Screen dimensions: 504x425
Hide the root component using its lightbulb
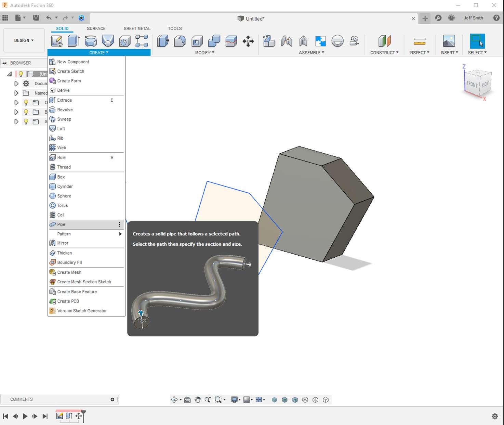point(21,74)
